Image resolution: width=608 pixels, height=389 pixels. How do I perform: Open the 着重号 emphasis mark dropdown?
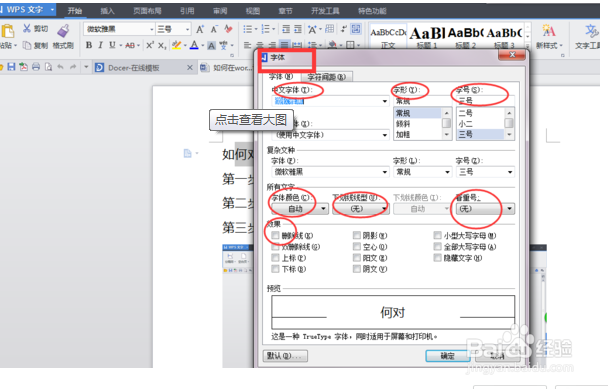510,209
